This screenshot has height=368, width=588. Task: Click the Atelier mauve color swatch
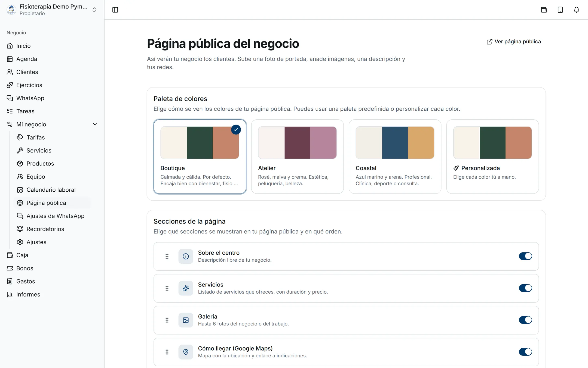(323, 143)
